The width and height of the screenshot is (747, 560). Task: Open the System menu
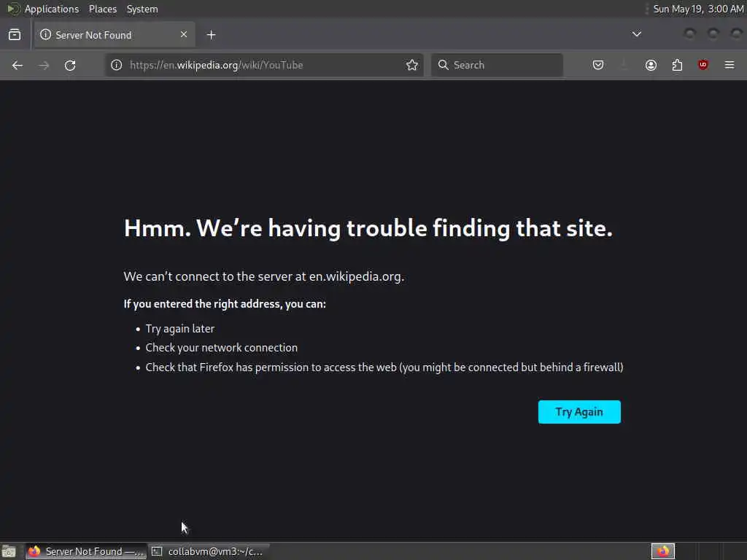point(142,9)
